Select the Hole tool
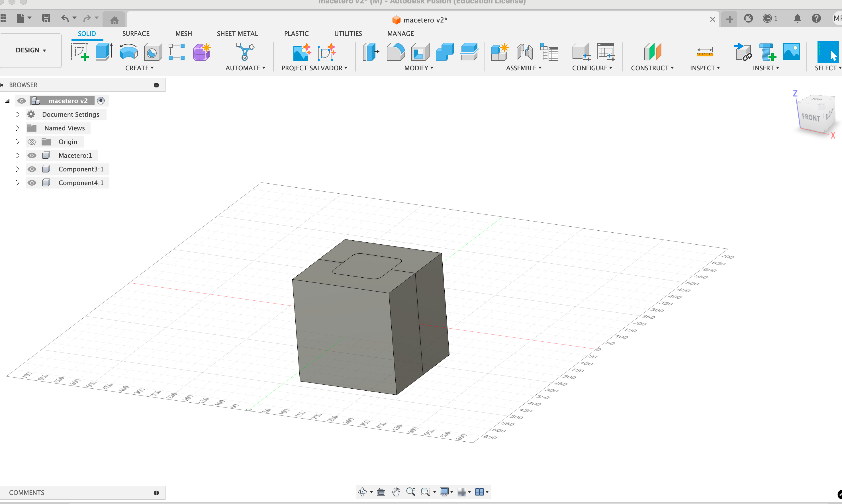Image resolution: width=842 pixels, height=504 pixels. [x=153, y=52]
